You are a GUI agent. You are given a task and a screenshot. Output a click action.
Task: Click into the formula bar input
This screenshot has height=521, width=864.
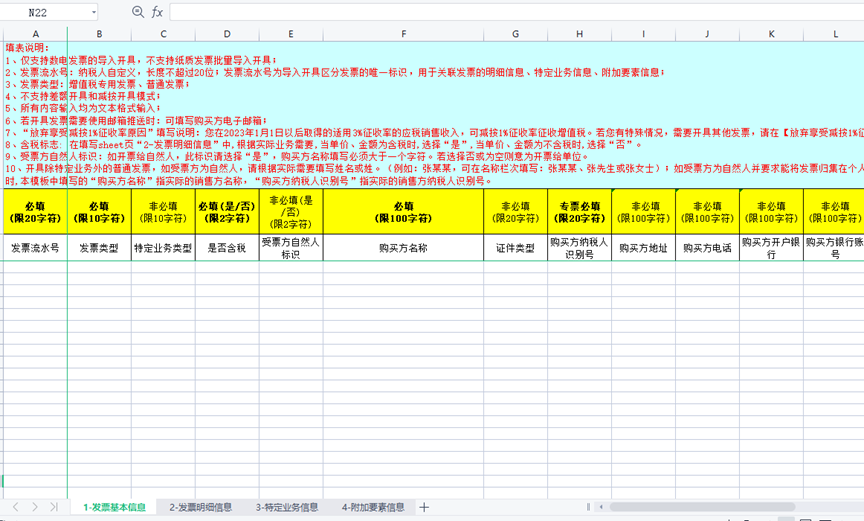pos(516,12)
